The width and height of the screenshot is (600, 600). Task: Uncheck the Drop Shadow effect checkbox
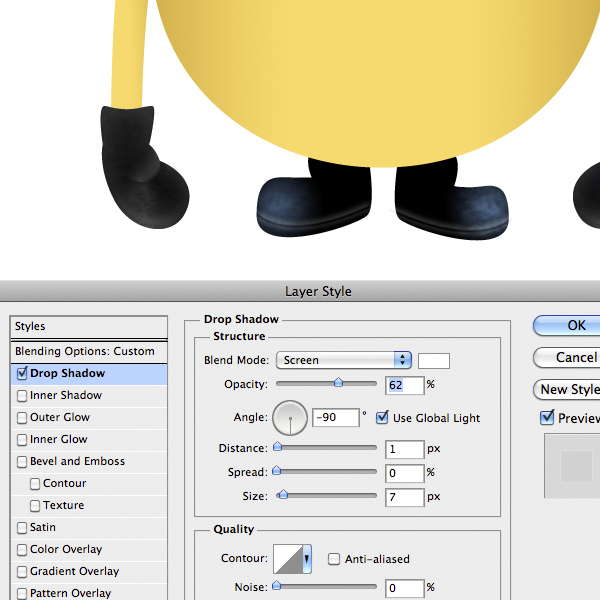pos(22,374)
